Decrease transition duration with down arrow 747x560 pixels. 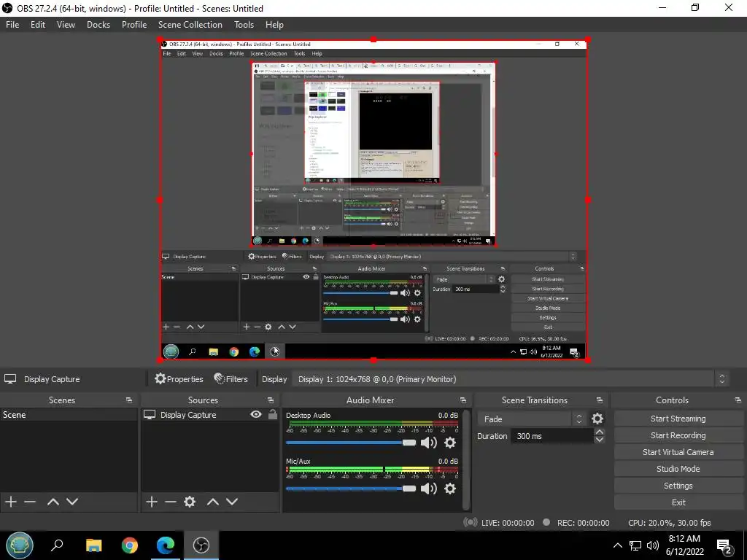point(600,440)
